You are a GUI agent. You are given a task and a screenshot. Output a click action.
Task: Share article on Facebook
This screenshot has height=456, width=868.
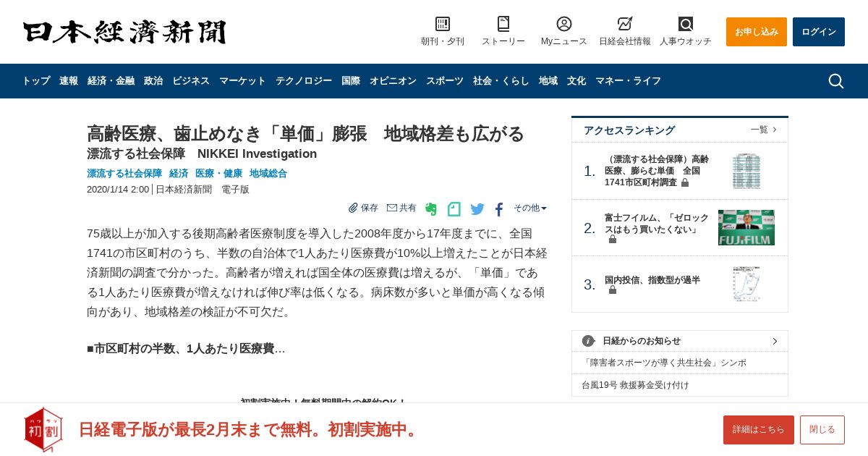499,209
